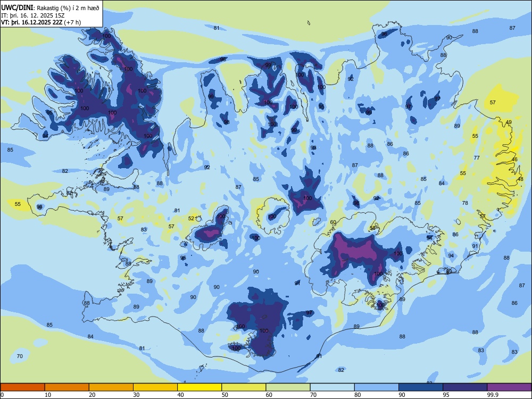This screenshot has height=399, width=532.
Task: Click the amber 30–40 legend color band
Action: point(155,387)
